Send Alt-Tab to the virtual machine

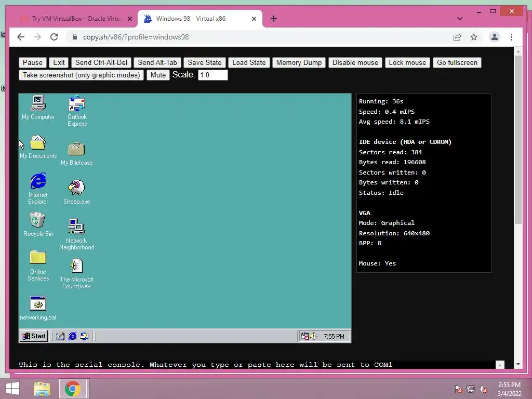point(157,63)
